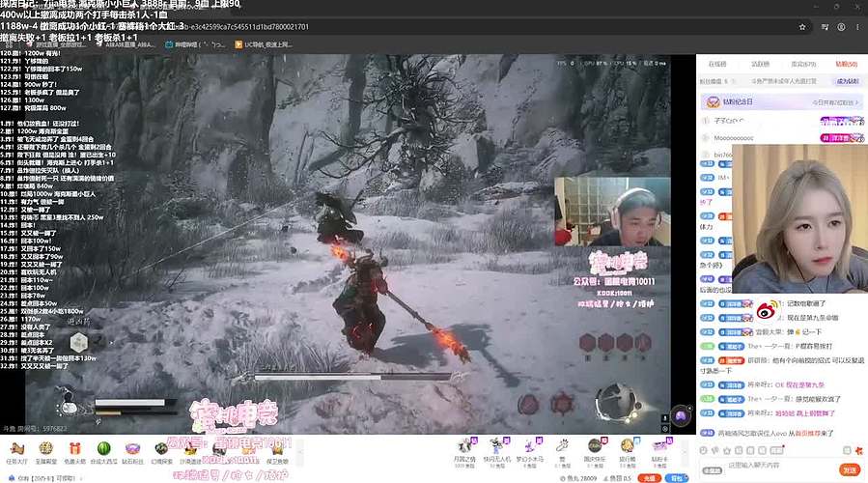Check the 鱼翅 0.5 balance
Screen dimensions: 868x483
(x=617, y=478)
